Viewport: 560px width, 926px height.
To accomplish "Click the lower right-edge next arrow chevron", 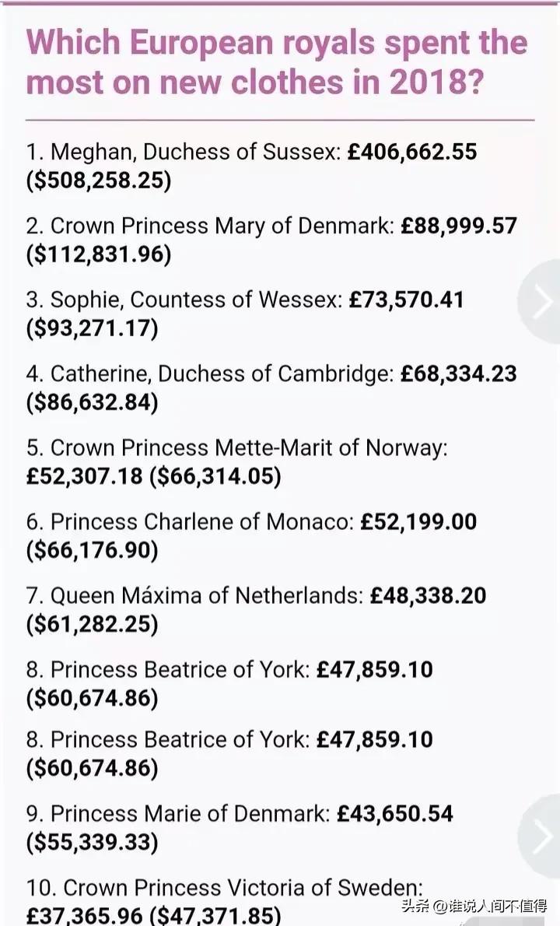I will click(x=542, y=837).
